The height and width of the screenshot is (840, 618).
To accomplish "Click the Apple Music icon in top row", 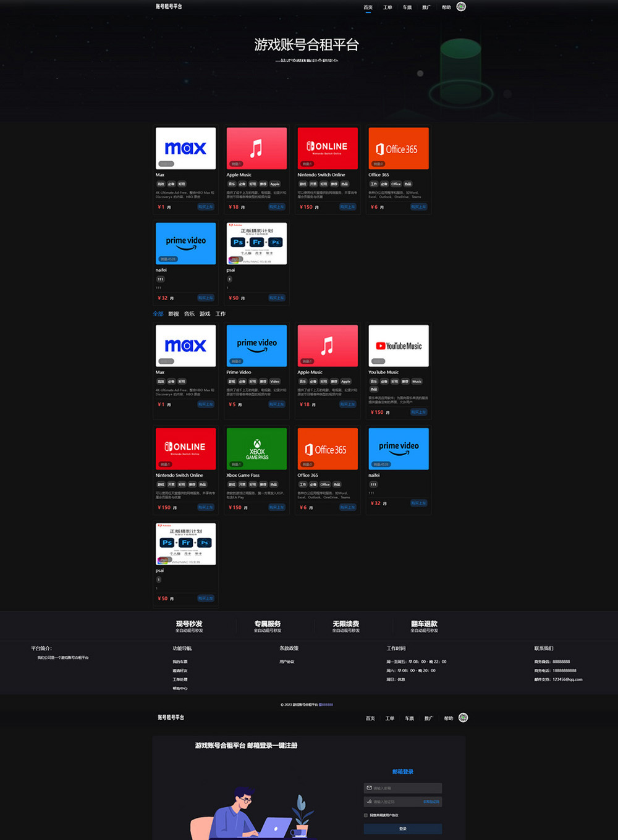I will (256, 148).
